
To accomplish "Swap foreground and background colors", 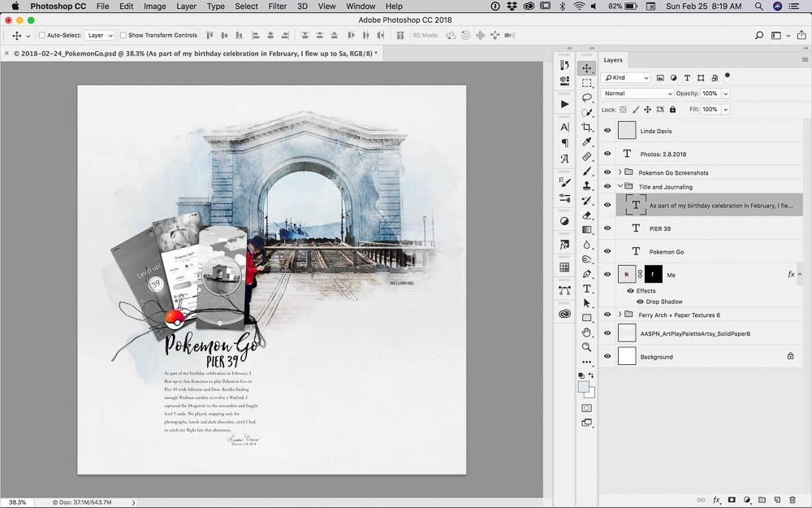I will click(x=591, y=376).
